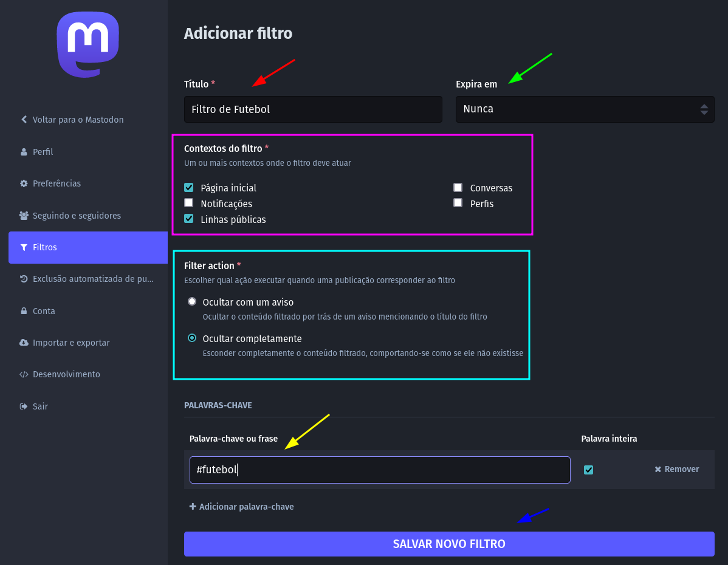This screenshot has height=565, width=728.
Task: Click the Salvar novo filtro button
Action: pos(449,544)
